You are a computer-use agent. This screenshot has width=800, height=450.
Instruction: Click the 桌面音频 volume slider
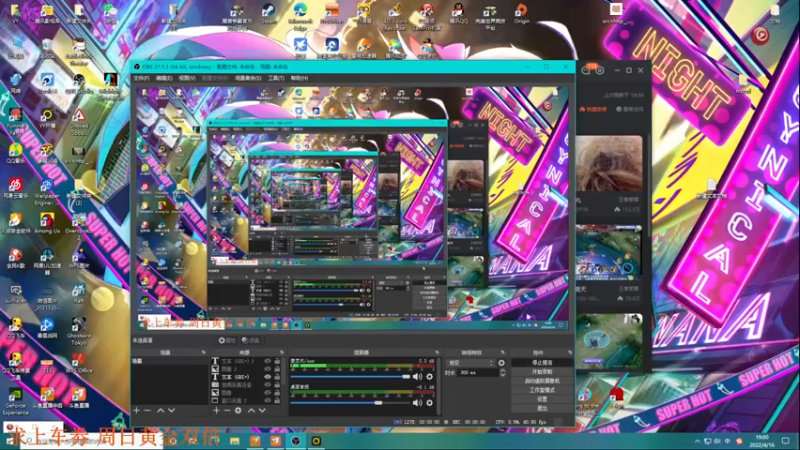[351, 403]
